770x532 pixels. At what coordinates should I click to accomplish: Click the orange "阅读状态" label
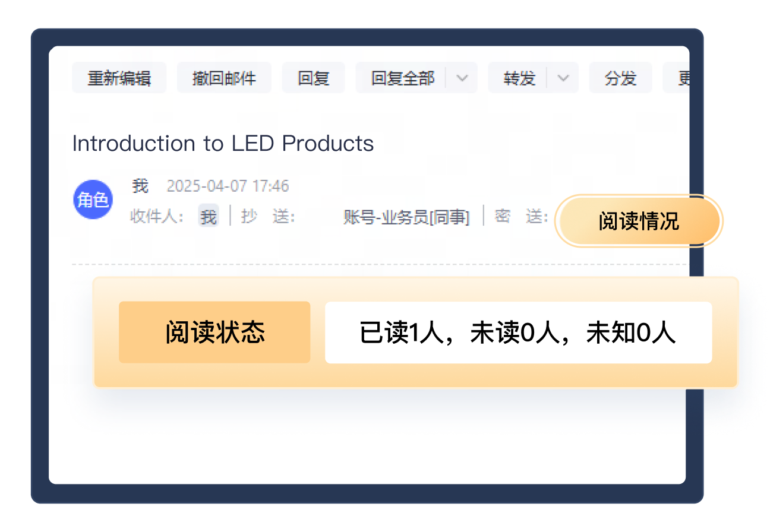(x=214, y=332)
